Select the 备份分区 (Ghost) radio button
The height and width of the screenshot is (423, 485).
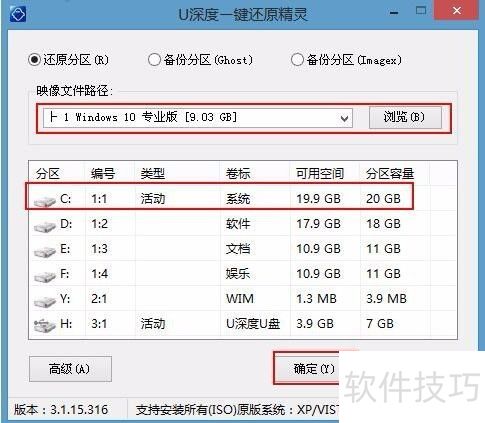pyautogui.click(x=154, y=60)
